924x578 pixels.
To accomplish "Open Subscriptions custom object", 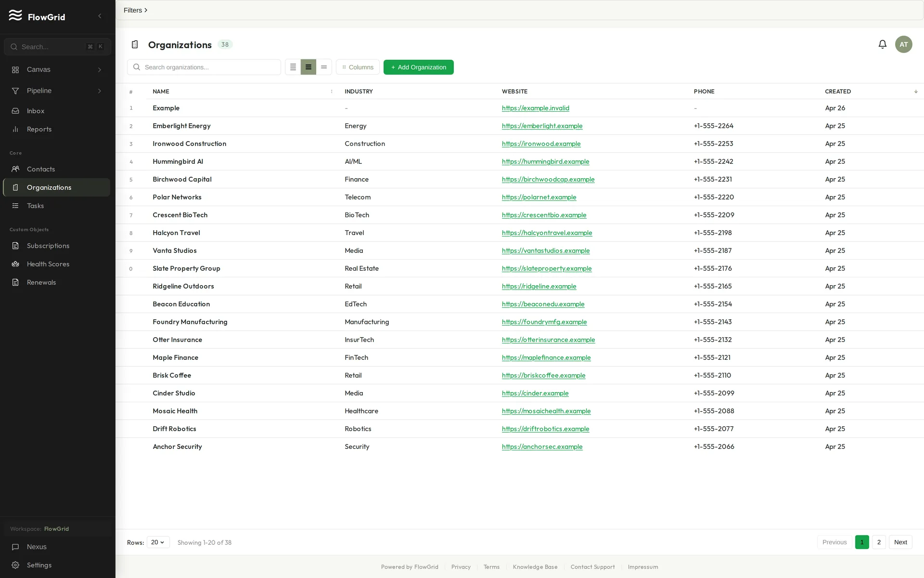I will (57, 246).
